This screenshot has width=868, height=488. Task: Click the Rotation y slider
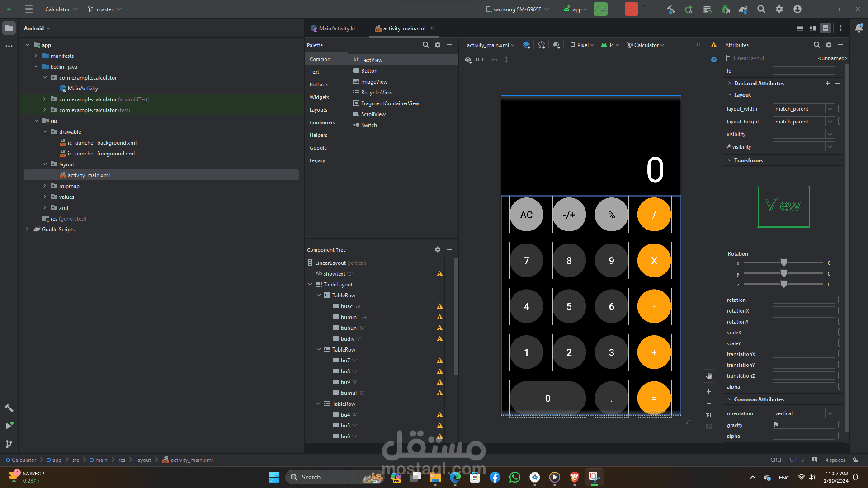point(783,273)
